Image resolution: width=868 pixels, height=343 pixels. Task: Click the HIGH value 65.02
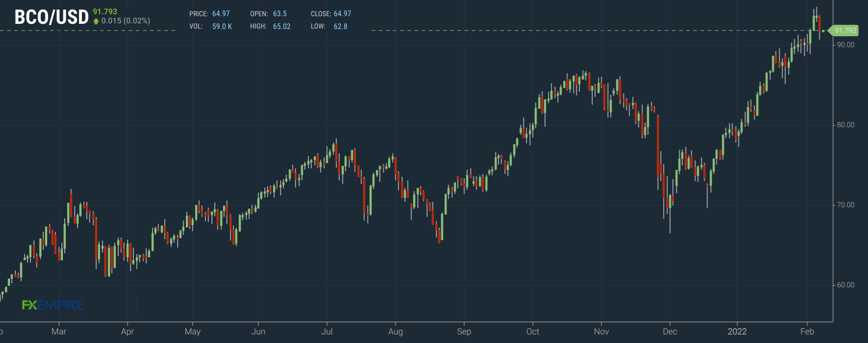[x=282, y=27]
